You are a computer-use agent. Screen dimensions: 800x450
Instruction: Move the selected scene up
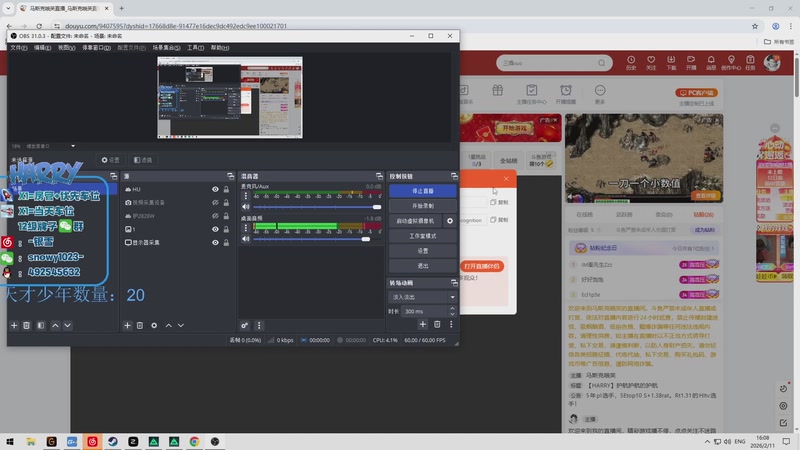pyautogui.click(x=55, y=326)
